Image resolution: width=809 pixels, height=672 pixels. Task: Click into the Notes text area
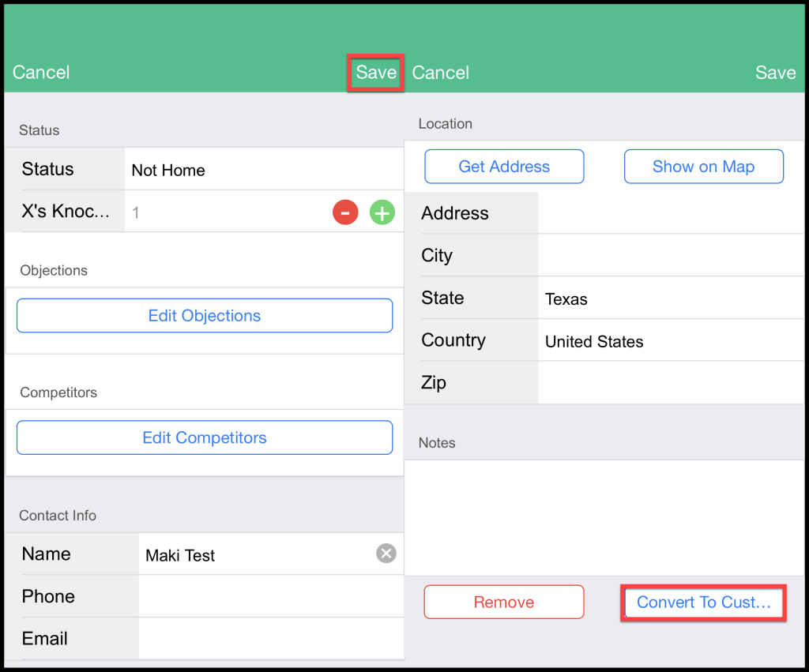pyautogui.click(x=604, y=517)
